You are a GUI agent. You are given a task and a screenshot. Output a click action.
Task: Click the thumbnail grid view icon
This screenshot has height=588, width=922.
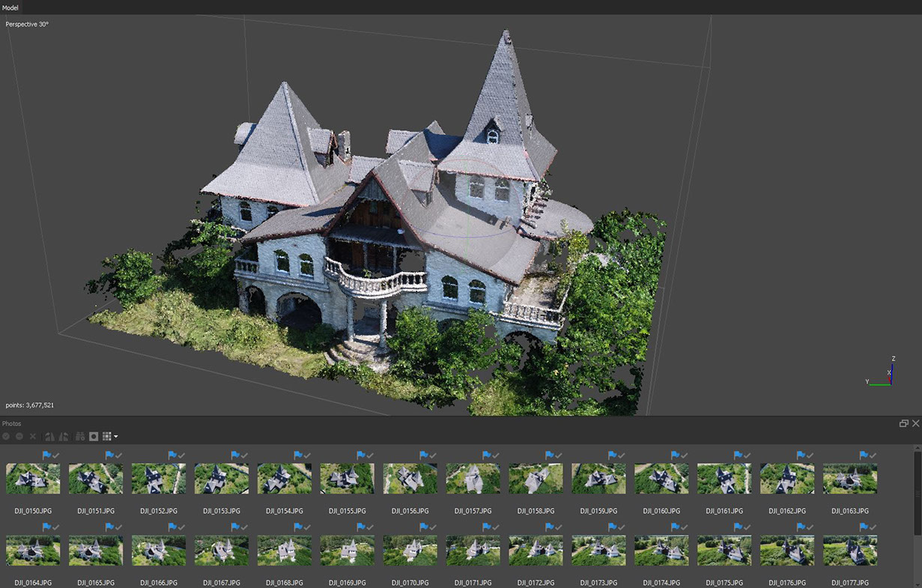point(106,436)
